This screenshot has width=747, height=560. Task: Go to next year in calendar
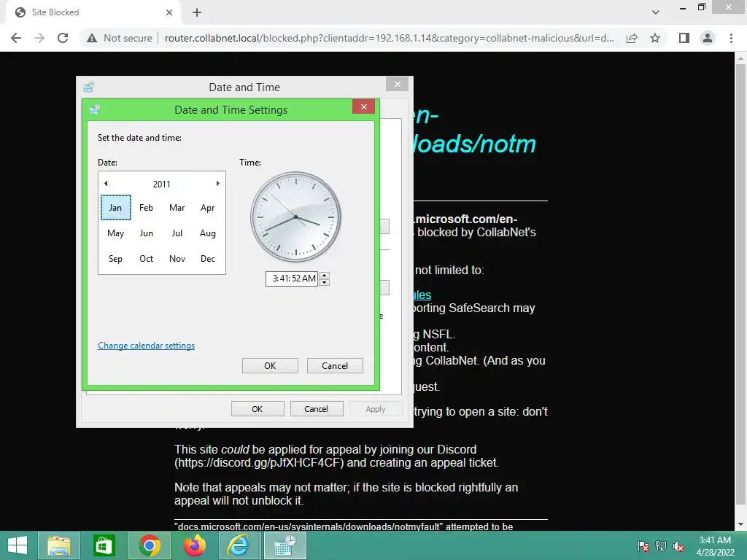(217, 183)
